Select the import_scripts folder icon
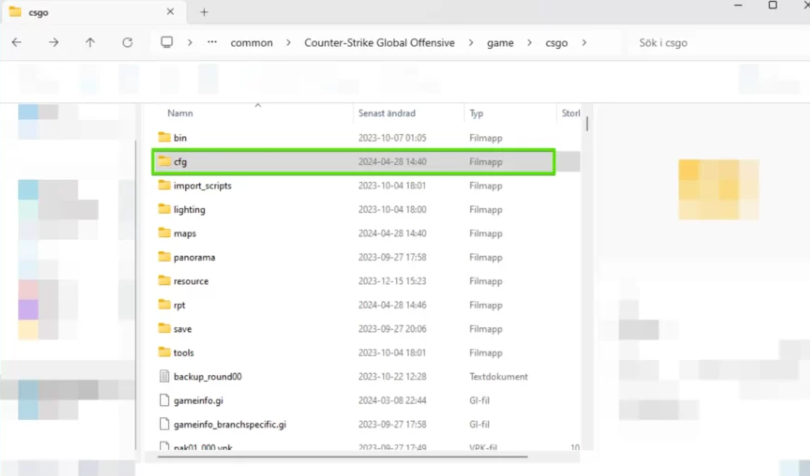810x476 pixels. pos(164,185)
